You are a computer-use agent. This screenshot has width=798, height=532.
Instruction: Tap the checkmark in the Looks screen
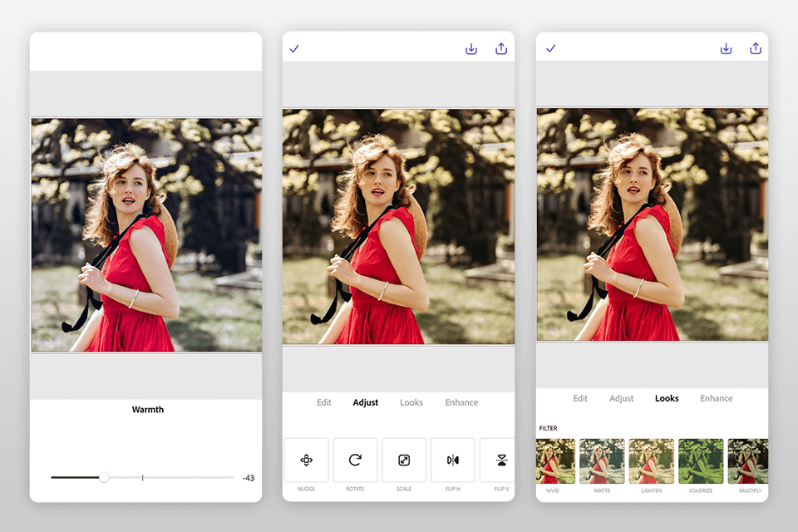coord(550,48)
